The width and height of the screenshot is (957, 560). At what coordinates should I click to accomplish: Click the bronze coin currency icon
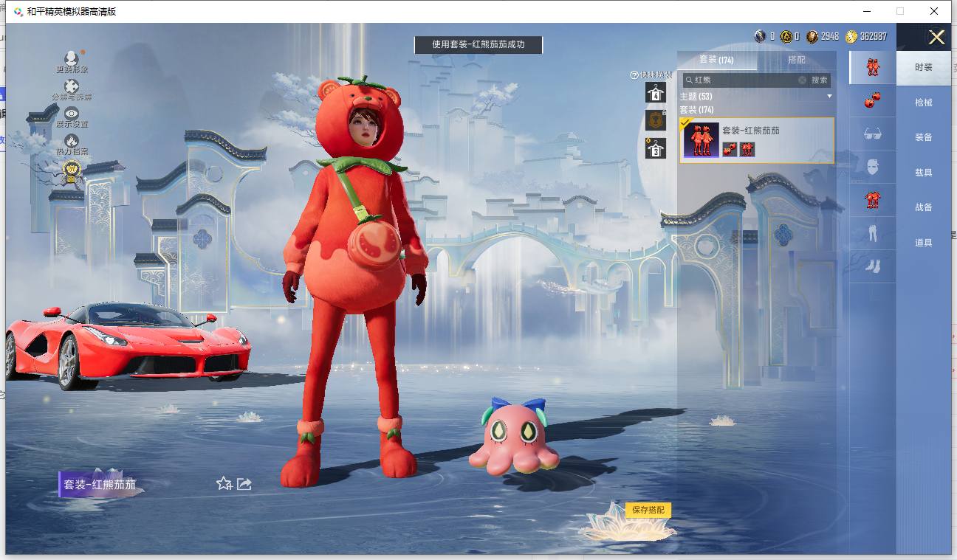point(812,36)
